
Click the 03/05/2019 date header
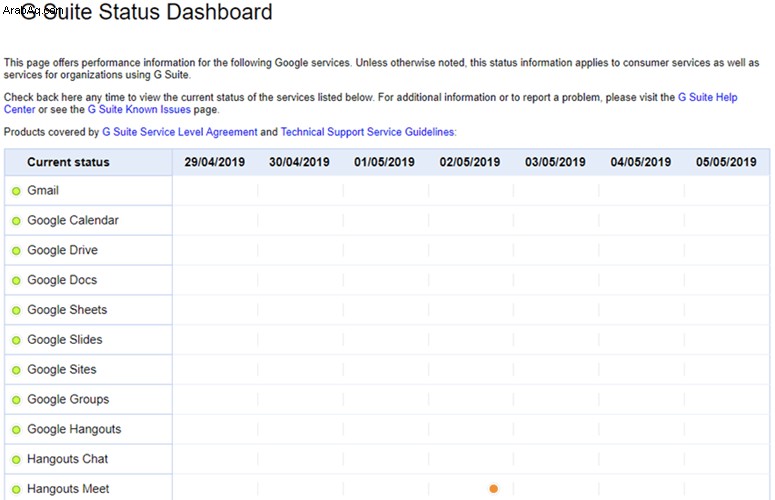tap(555, 162)
